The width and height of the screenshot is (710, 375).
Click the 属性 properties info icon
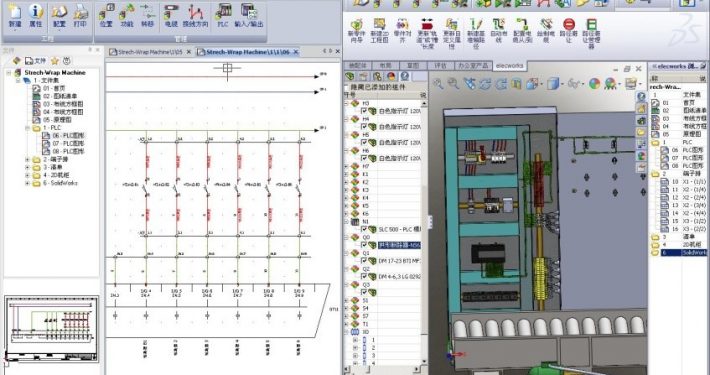tap(36, 15)
